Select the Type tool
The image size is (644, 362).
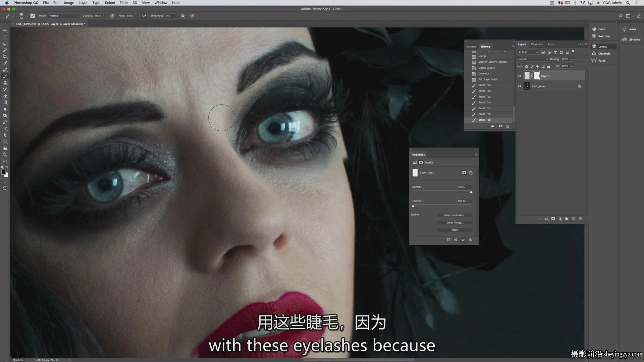5,129
